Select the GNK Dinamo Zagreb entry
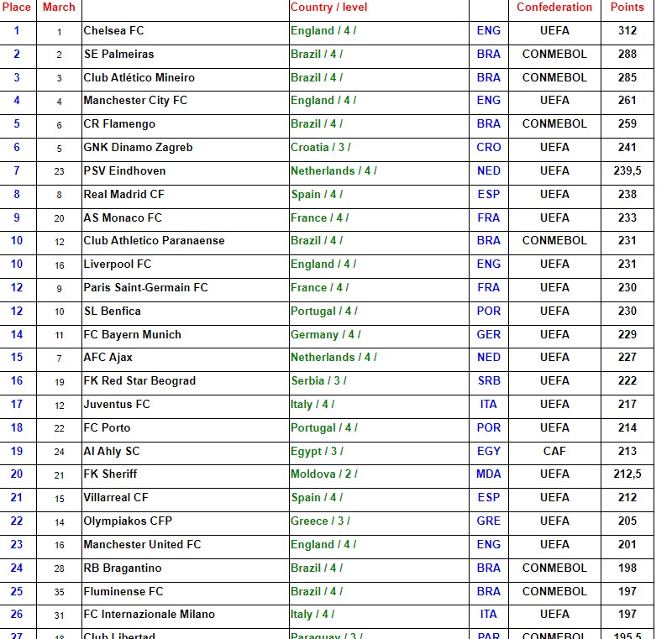 click(138, 148)
